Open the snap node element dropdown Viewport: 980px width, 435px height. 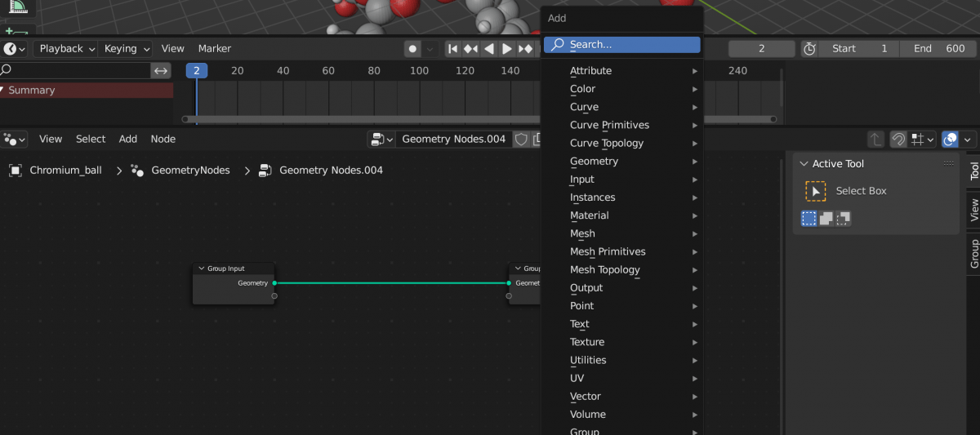923,140
